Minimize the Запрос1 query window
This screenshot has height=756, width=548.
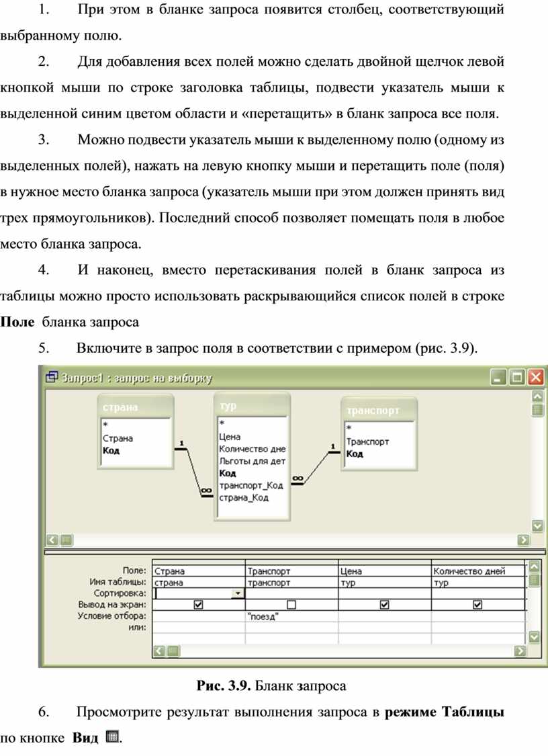(x=498, y=377)
